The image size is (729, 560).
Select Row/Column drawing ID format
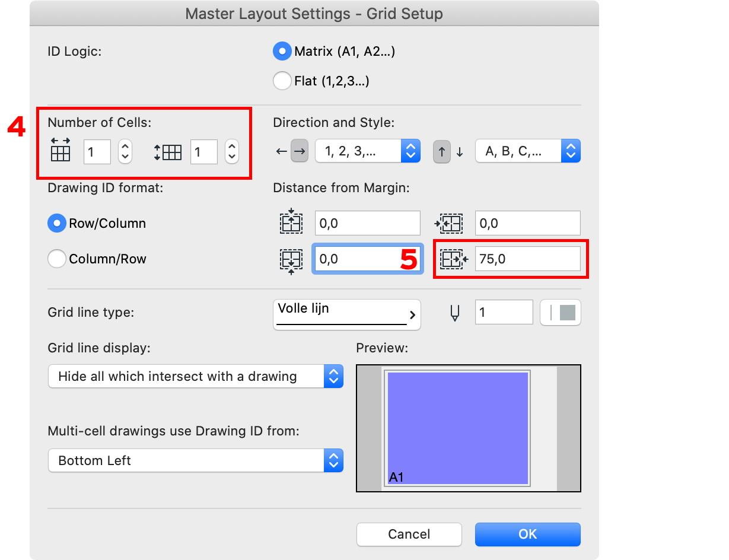pyautogui.click(x=57, y=224)
